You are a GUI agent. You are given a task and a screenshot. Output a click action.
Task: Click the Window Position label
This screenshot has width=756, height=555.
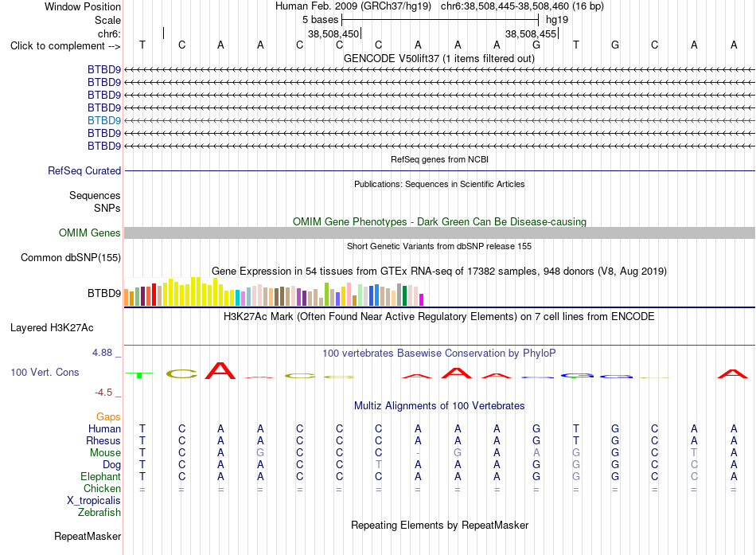click(x=83, y=6)
